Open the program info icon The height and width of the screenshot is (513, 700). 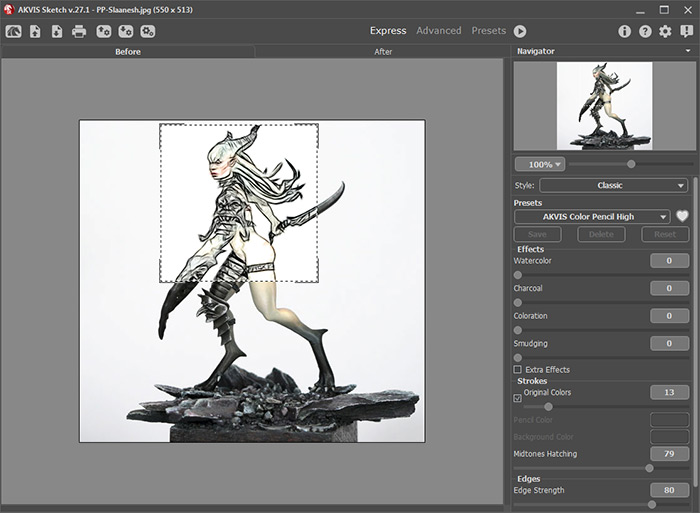tap(624, 31)
